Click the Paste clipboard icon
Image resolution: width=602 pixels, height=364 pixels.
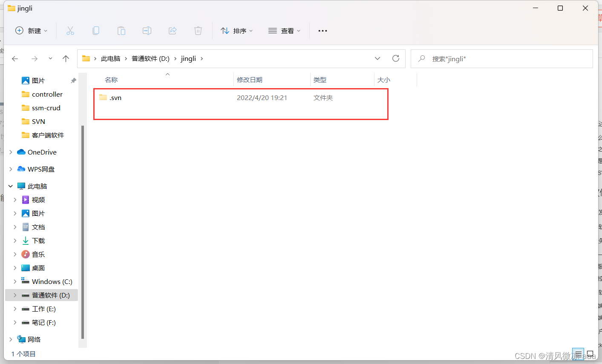[121, 31]
